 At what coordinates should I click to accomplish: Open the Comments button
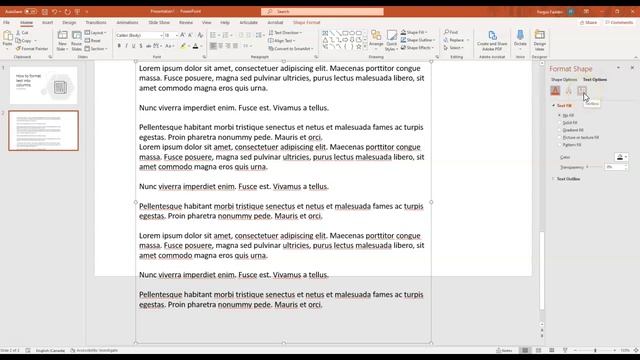point(619,22)
